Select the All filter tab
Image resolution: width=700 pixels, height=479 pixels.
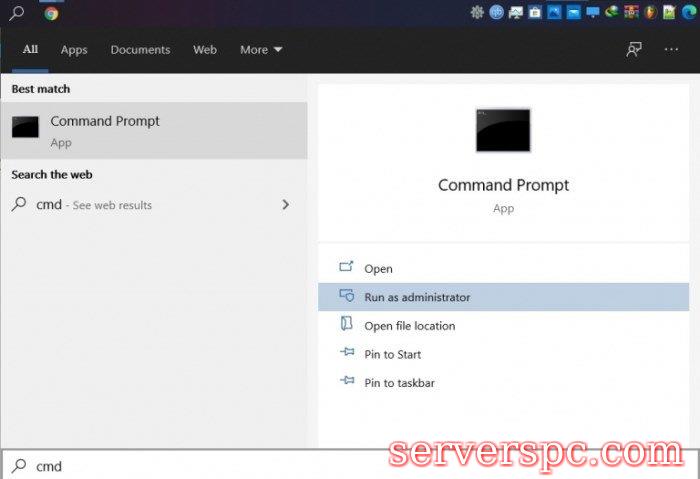30,50
